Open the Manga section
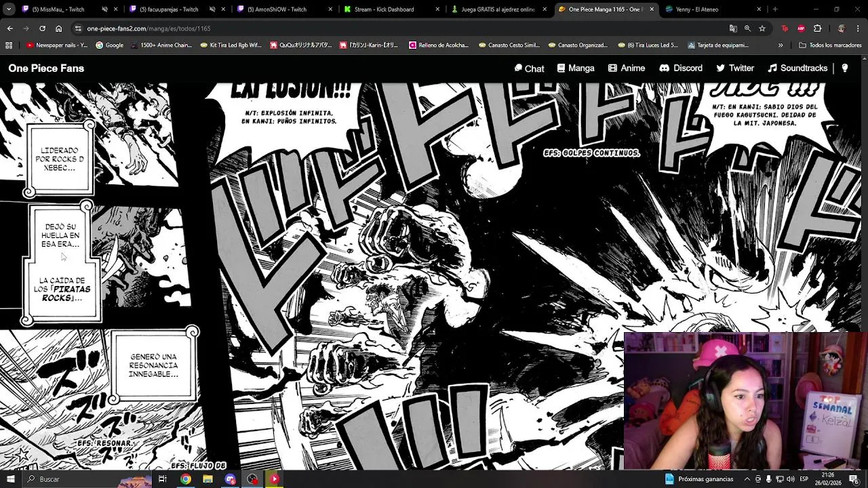This screenshot has width=868, height=488. pyautogui.click(x=576, y=68)
